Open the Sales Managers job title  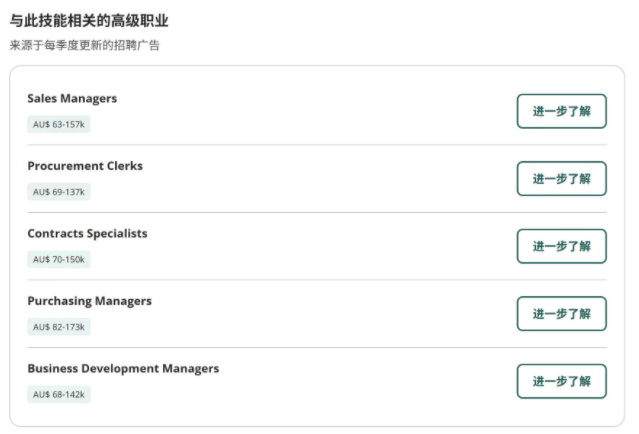(x=72, y=99)
